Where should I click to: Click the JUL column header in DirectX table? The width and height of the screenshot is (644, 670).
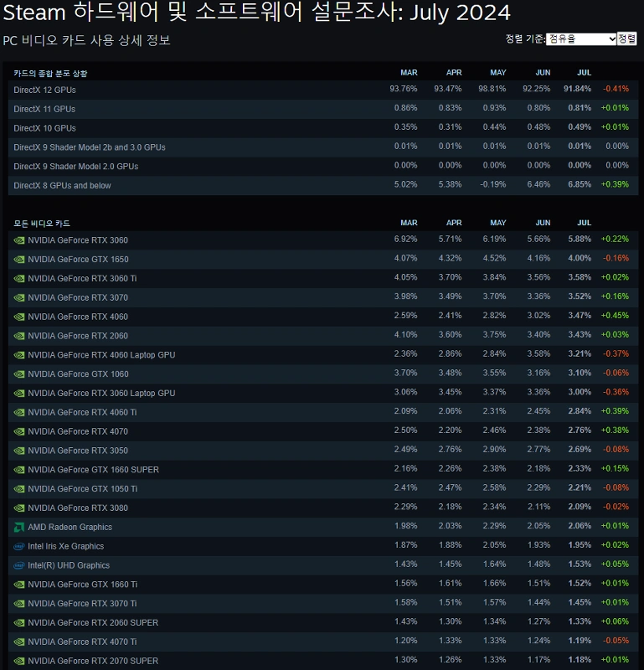click(585, 73)
